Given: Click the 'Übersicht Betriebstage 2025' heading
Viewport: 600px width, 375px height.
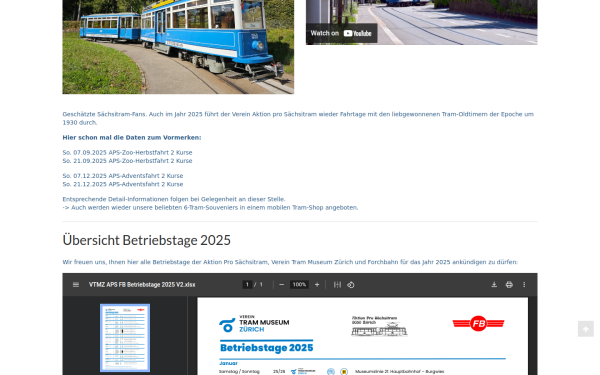Looking at the screenshot, I should (x=147, y=240).
